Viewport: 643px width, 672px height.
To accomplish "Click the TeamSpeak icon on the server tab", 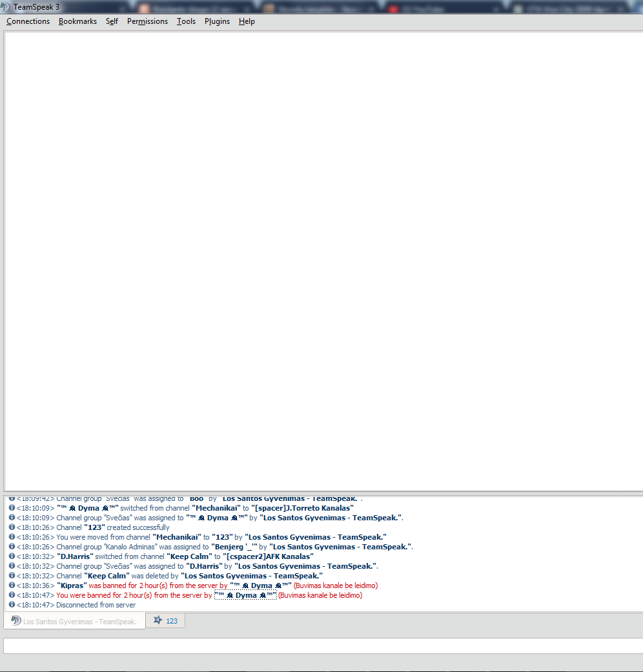I will 16,620.
